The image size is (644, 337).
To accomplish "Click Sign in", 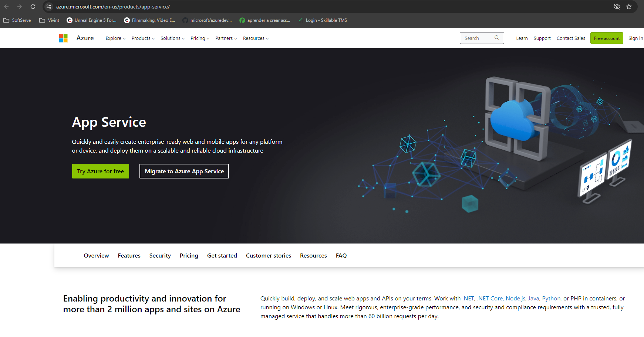I will (635, 38).
